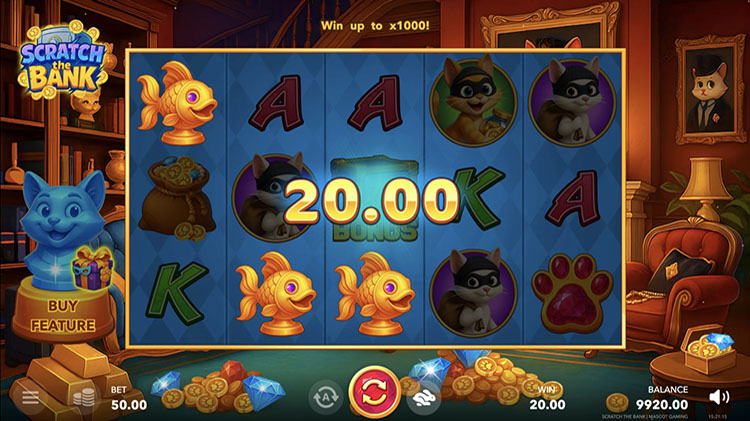
Task: Click the gold coin icon beside balance
Action: click(x=617, y=402)
